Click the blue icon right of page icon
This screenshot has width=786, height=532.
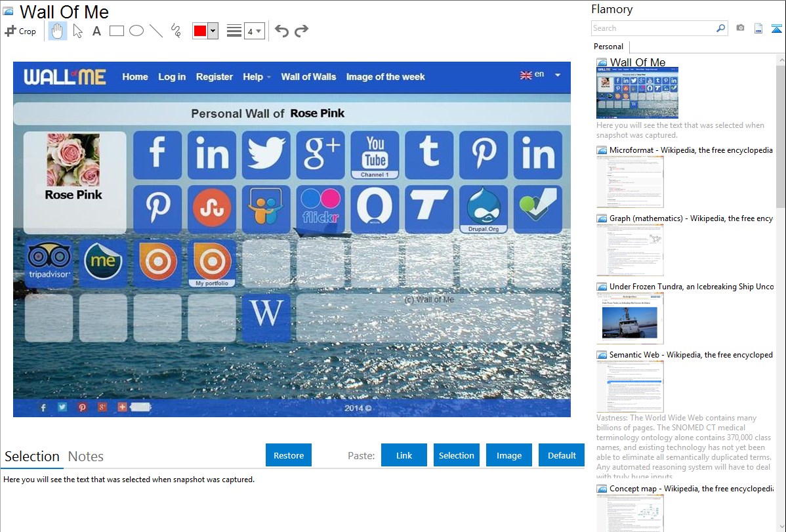[x=776, y=29]
